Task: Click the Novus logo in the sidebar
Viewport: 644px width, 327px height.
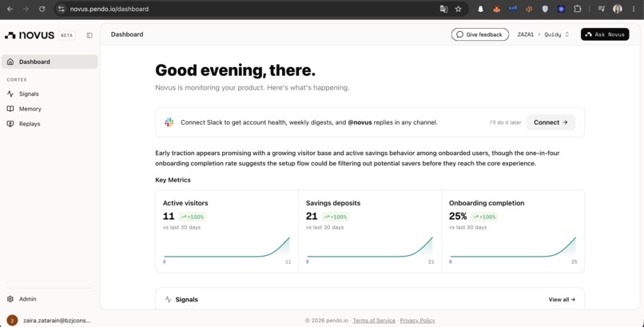Action: coord(29,35)
